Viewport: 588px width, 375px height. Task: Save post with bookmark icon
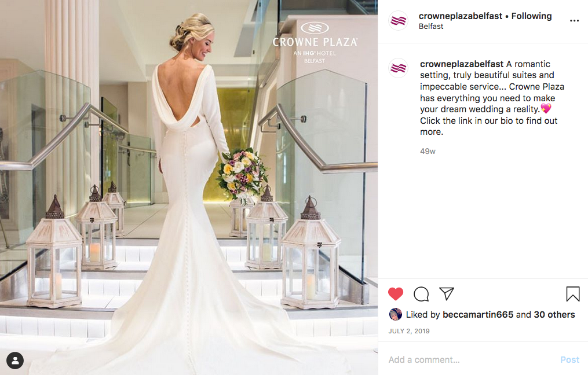pyautogui.click(x=572, y=294)
